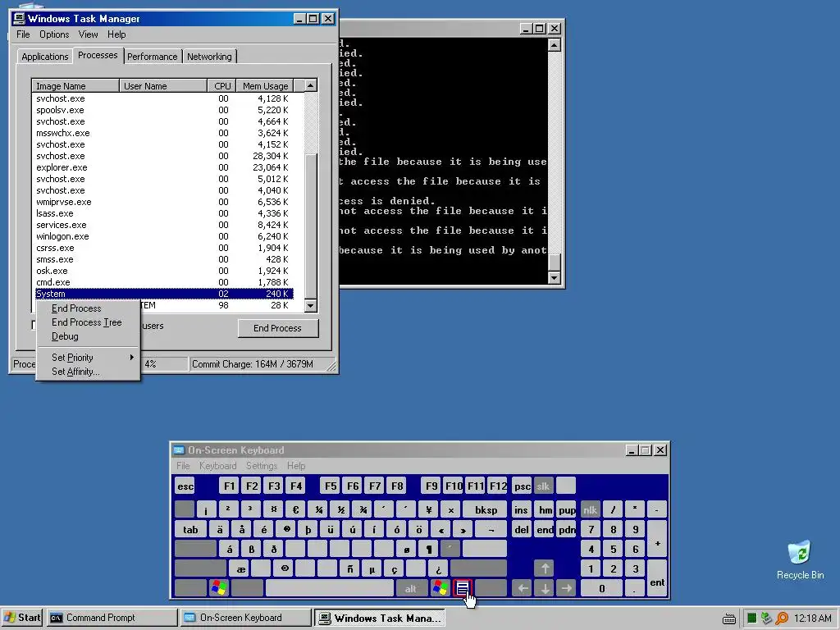Select the winlogon.exe process row
840x630 pixels.
163,236
